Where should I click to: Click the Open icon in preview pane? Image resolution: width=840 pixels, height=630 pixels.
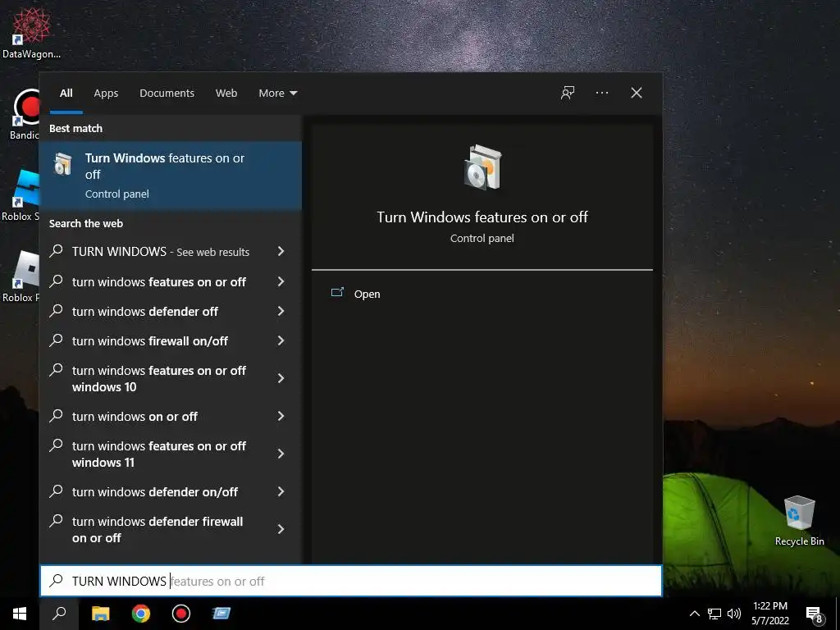337,293
